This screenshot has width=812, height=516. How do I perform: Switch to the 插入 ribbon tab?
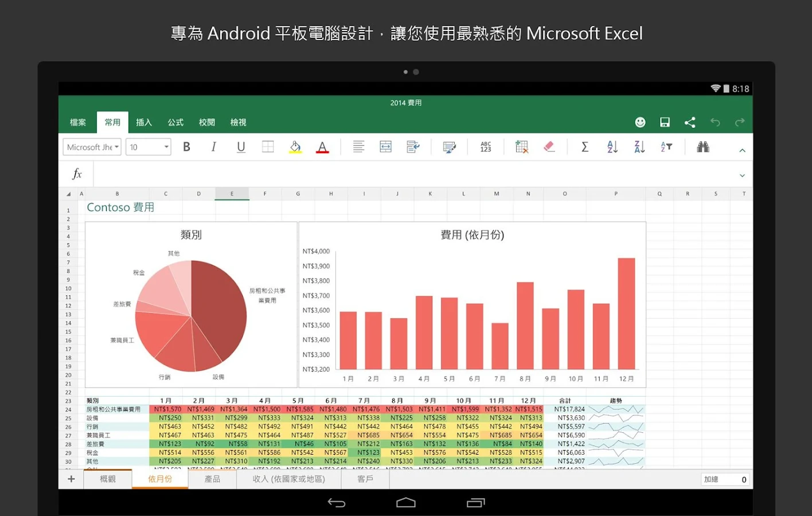pyautogui.click(x=144, y=122)
